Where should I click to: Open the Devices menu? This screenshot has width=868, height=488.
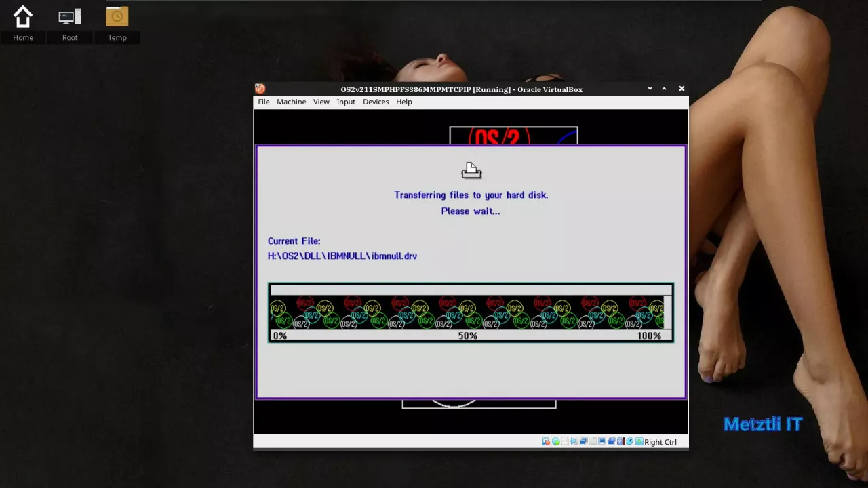[x=376, y=102]
